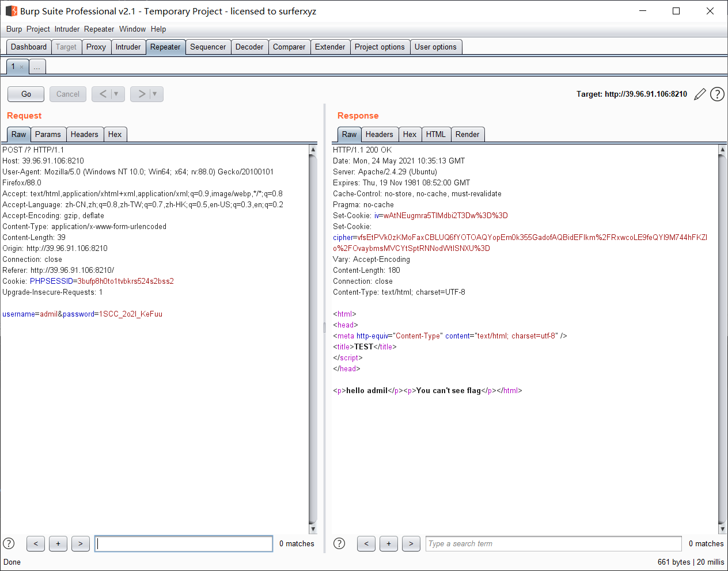Open response search help icon
Viewport: 728px width, 571px height.
click(x=339, y=543)
